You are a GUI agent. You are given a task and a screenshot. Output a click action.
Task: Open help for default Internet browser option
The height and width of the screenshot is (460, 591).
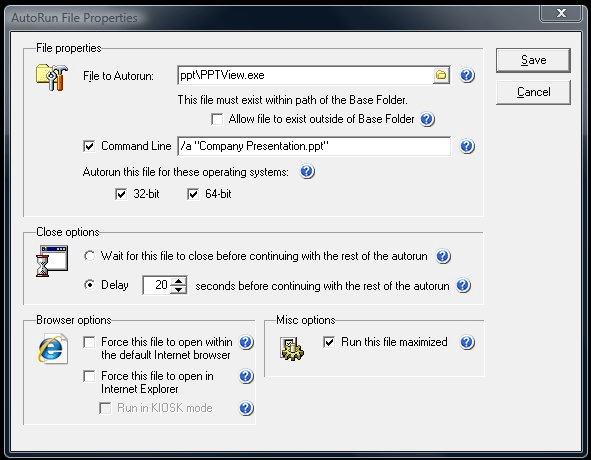tap(246, 342)
